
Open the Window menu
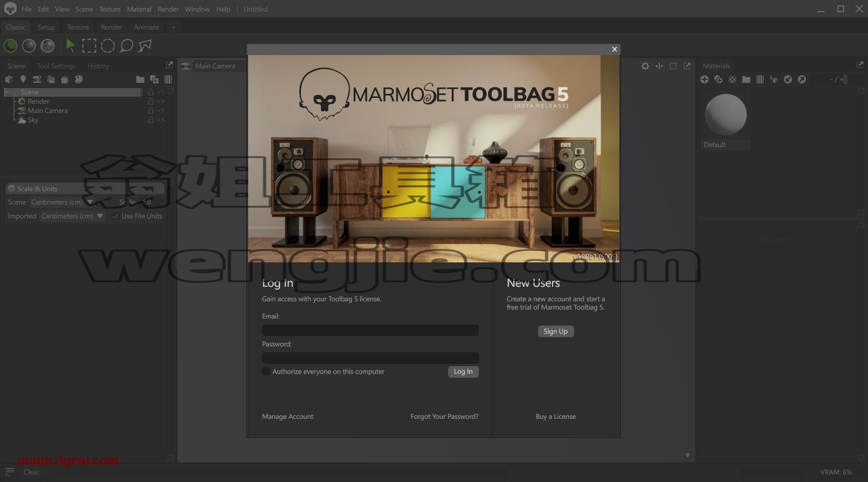click(x=197, y=9)
